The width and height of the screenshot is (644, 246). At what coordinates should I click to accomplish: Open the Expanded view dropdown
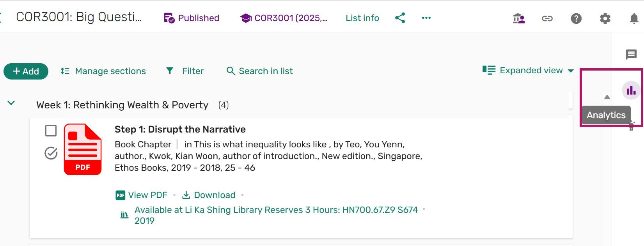point(528,71)
